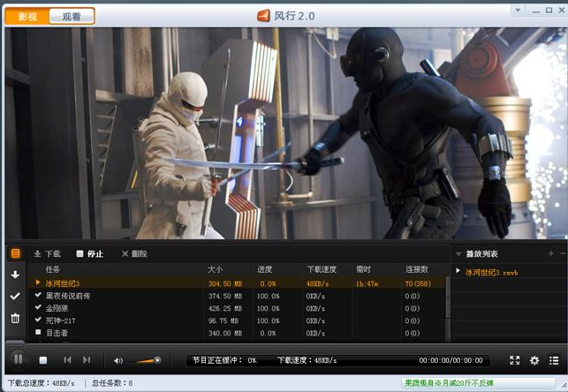Click the play arrow icon beside 冰河世纪3 task
Screen dimensions: 568x392
click(x=38, y=283)
